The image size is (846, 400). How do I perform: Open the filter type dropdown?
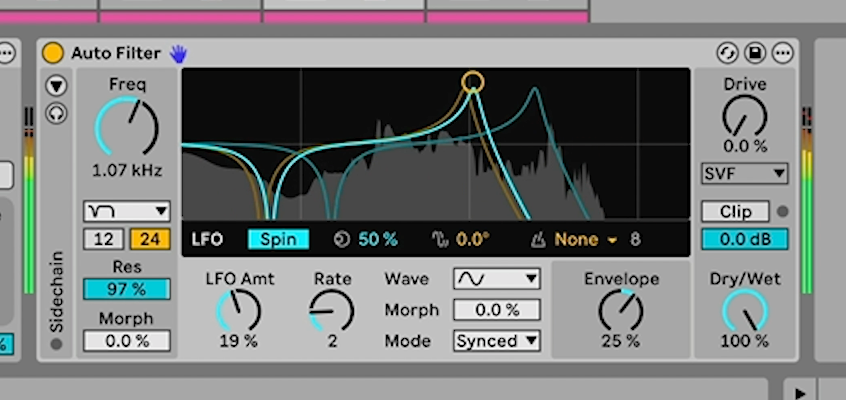[127, 211]
